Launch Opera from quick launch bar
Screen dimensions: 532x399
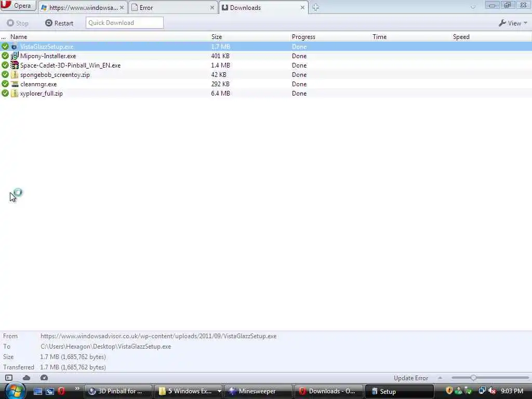click(61, 391)
